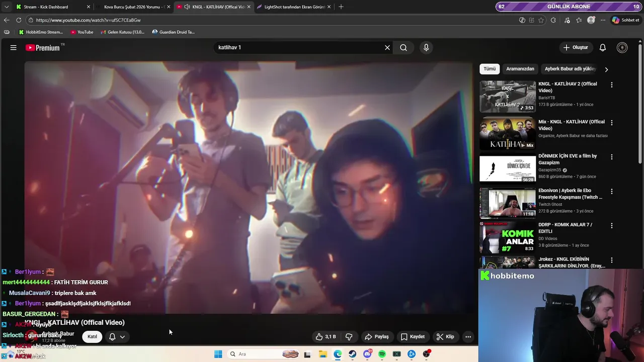Reload the current page
The width and height of the screenshot is (644, 362).
(x=19, y=20)
